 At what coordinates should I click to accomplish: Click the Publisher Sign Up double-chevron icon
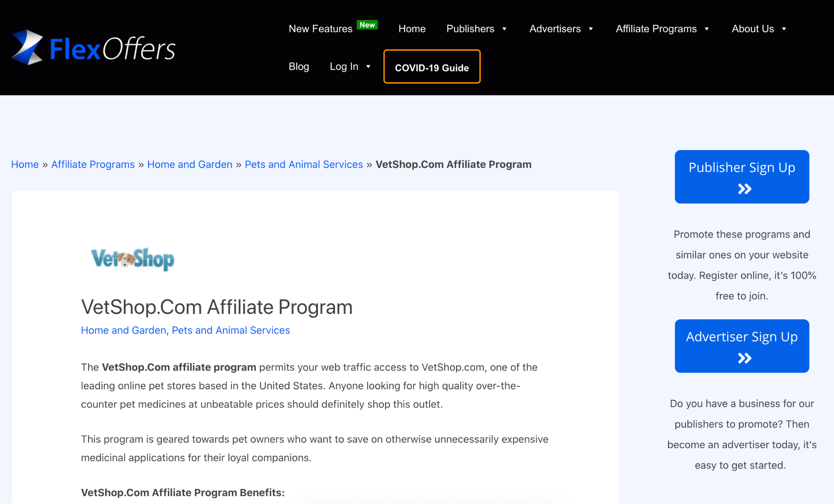[x=744, y=189]
